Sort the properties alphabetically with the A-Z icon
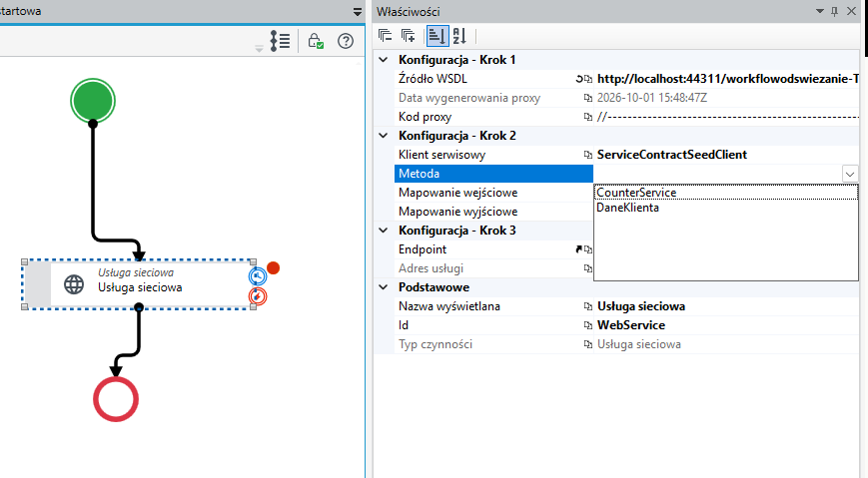Viewport: 868px width, 478px height. pos(459,36)
